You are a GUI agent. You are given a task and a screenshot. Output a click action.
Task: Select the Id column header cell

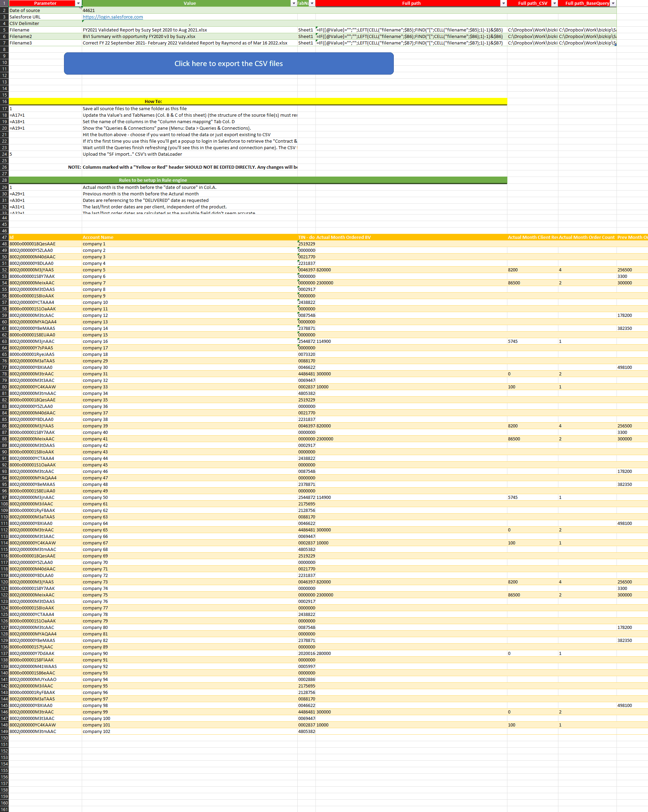45,237
